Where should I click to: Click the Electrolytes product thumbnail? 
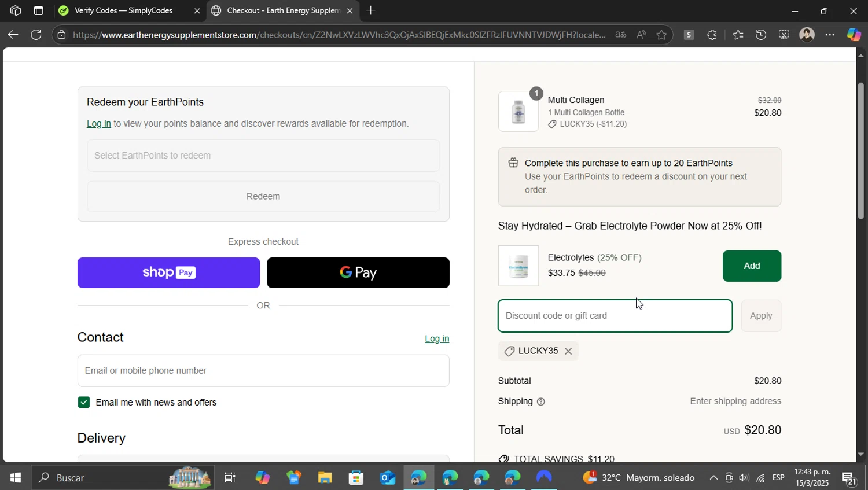pos(518,266)
